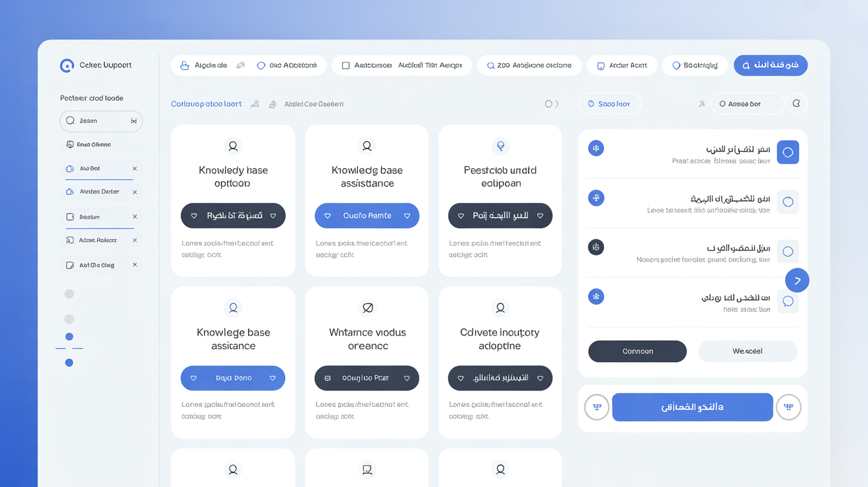Select the radio on Lenee te neeart row
868x487 pixels.
(788, 202)
